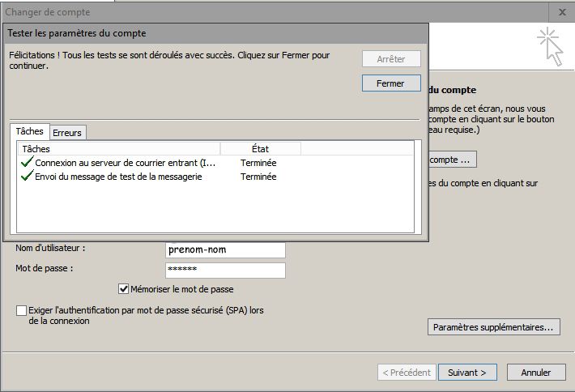Image resolution: width=575 pixels, height=392 pixels.
Task: Click the partially hidden 'compte ...' button
Action: click(x=452, y=160)
